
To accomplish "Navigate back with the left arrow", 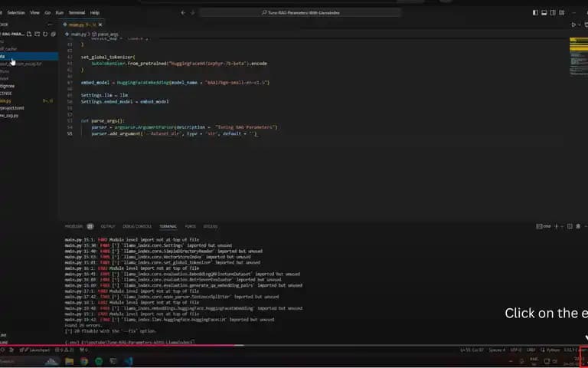I will point(183,13).
